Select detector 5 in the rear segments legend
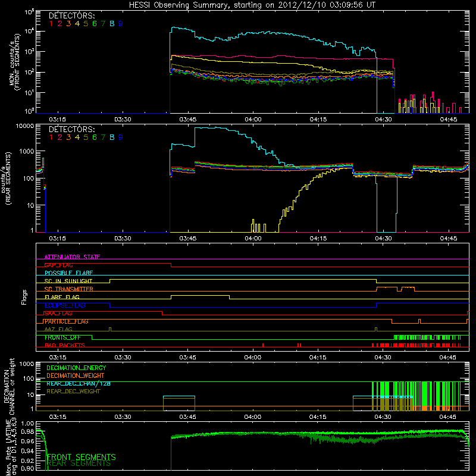Screen dimensions: 476x476 click(x=86, y=137)
